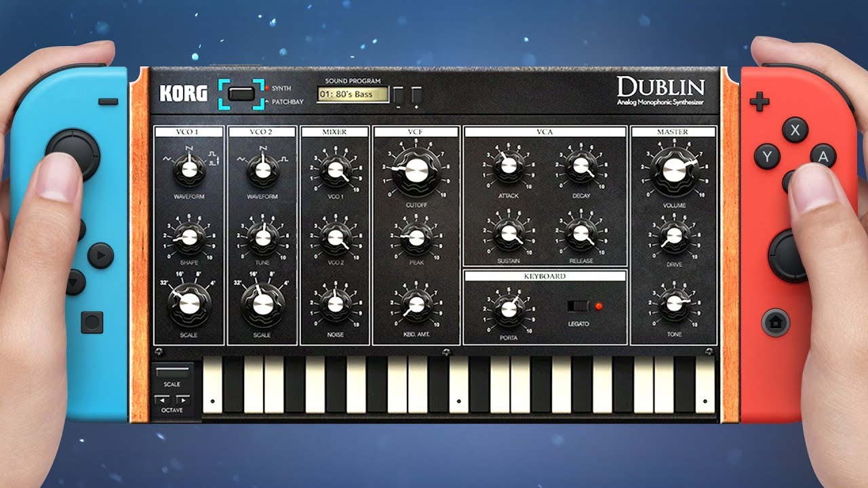Flip the Legato switch in Keyboard section
The height and width of the screenshot is (488, 868).
[x=578, y=306]
